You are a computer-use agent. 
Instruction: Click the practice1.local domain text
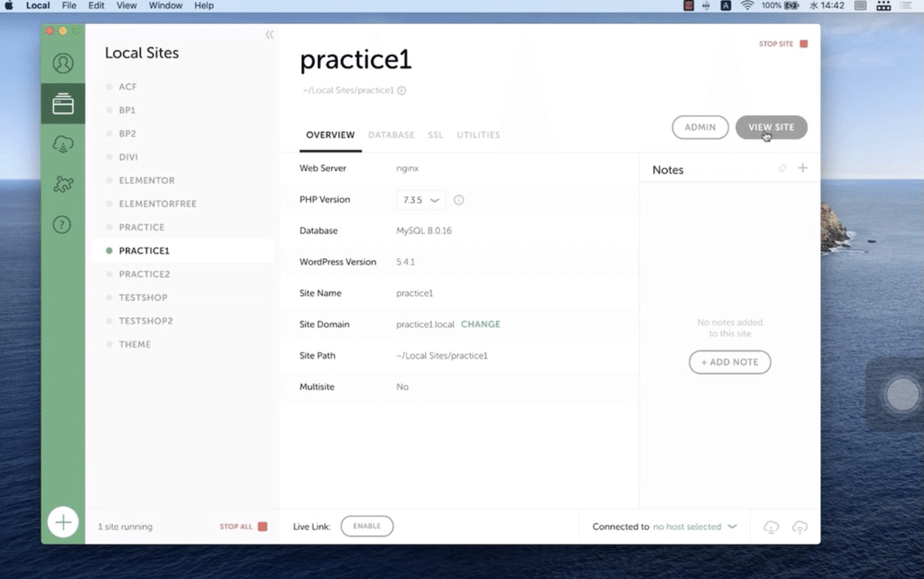click(x=425, y=324)
